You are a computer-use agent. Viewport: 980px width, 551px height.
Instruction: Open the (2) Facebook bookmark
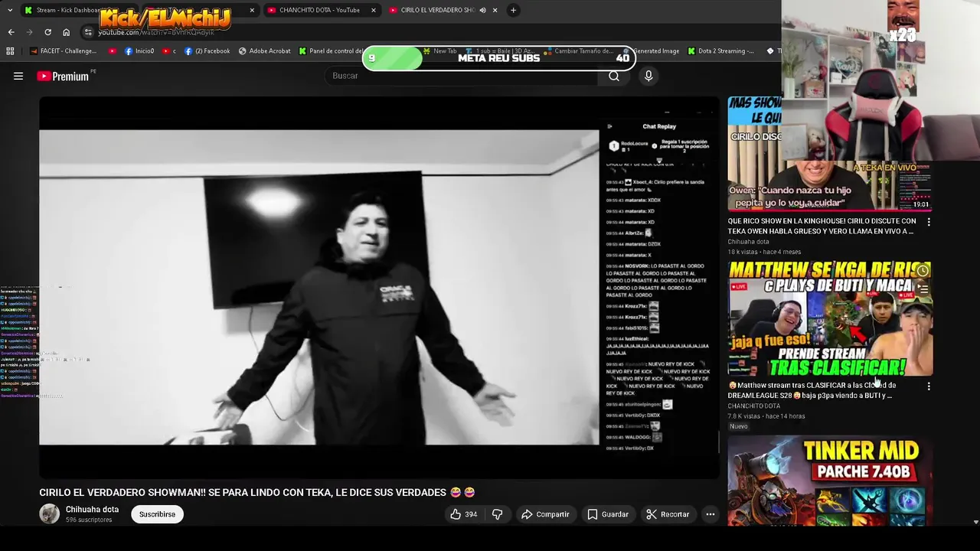click(x=207, y=51)
